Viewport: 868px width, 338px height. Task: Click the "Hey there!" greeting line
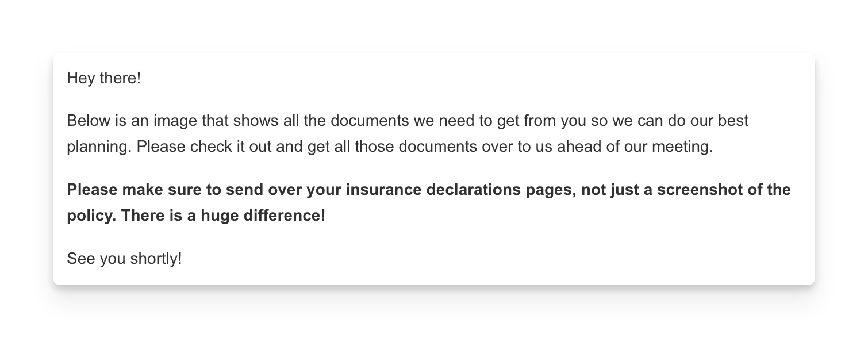103,78
